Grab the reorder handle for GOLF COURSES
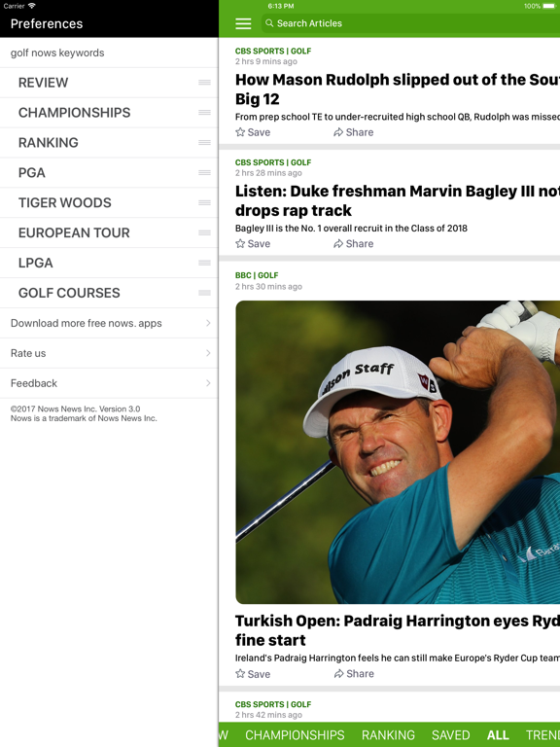 [204, 293]
